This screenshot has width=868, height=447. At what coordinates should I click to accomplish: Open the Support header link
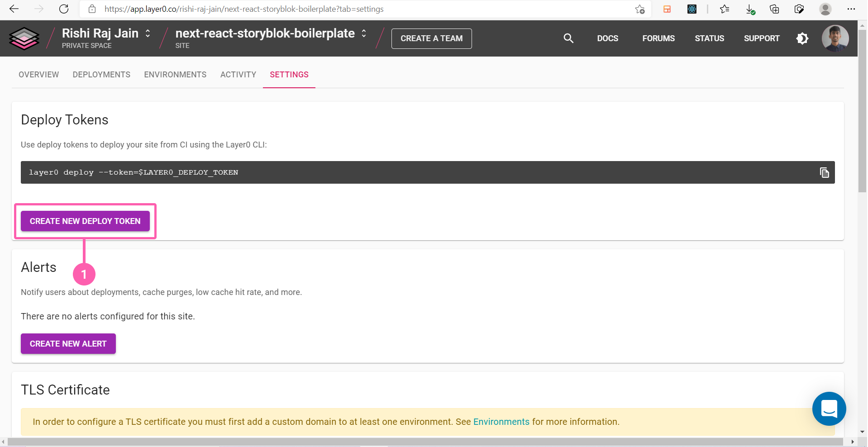pos(762,38)
